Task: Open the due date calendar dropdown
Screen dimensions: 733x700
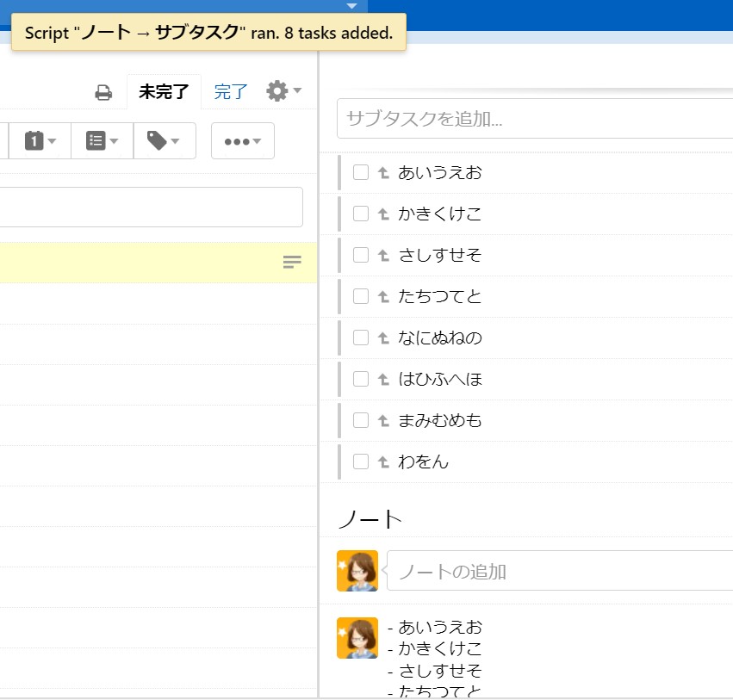Action: coord(40,141)
